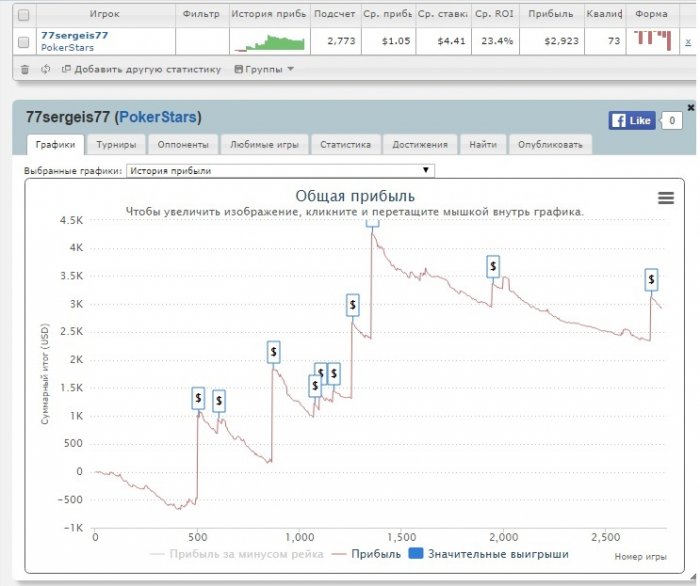Open the История прибыли chart selector
This screenshot has height=586, width=700.
[x=280, y=170]
